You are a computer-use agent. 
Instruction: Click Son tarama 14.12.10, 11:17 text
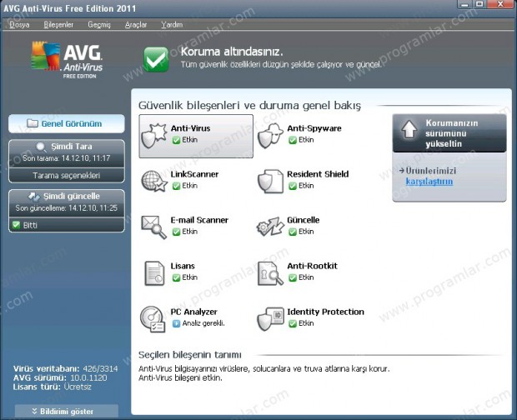67,158
